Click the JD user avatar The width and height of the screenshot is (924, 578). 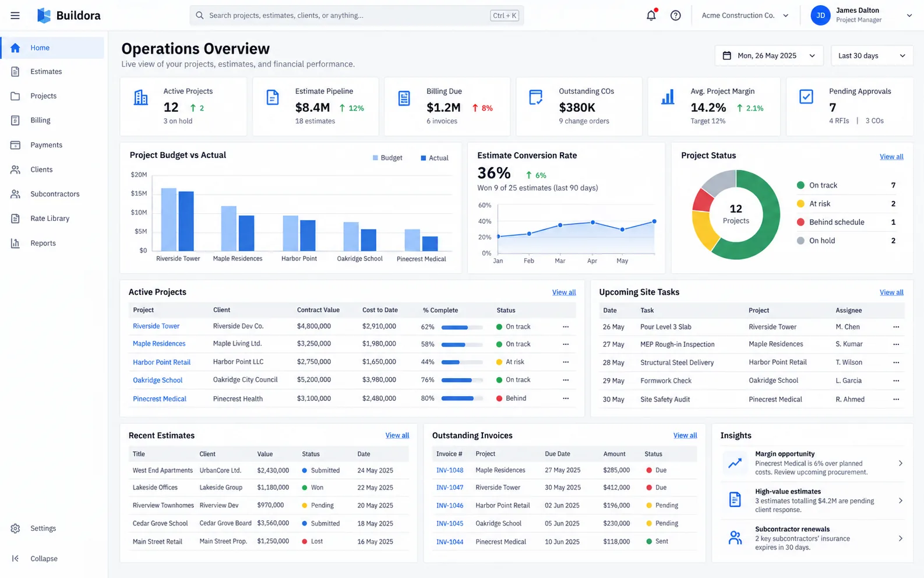coord(820,16)
